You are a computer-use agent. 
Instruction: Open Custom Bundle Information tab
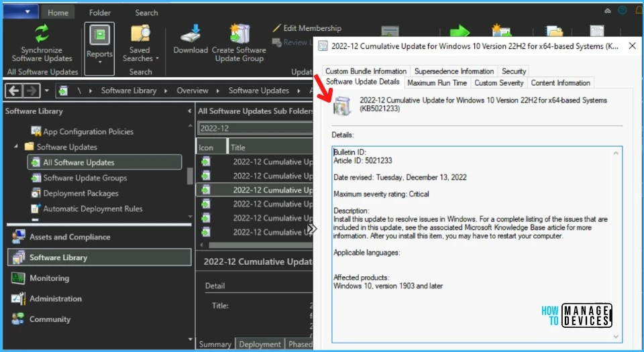366,71
